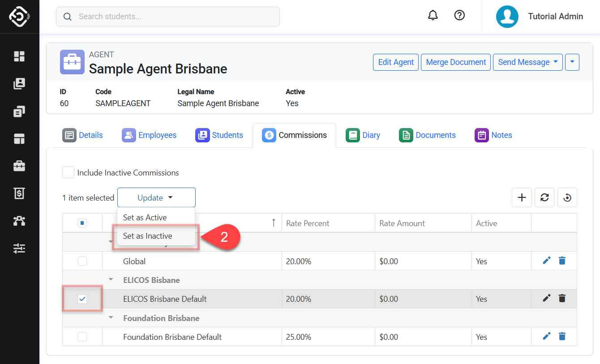Click the notifications bell icon
This screenshot has width=600, height=364.
click(433, 16)
